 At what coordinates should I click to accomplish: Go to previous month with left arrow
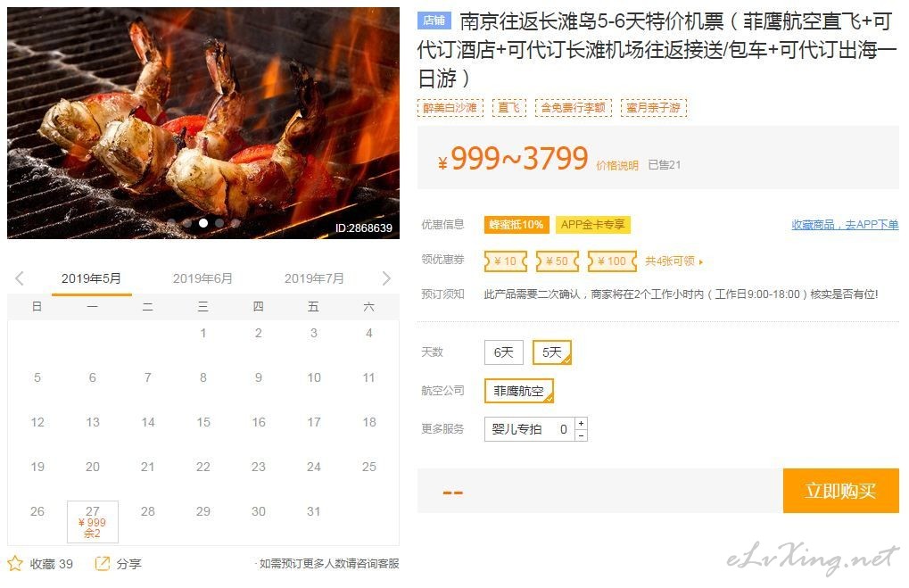[x=19, y=278]
